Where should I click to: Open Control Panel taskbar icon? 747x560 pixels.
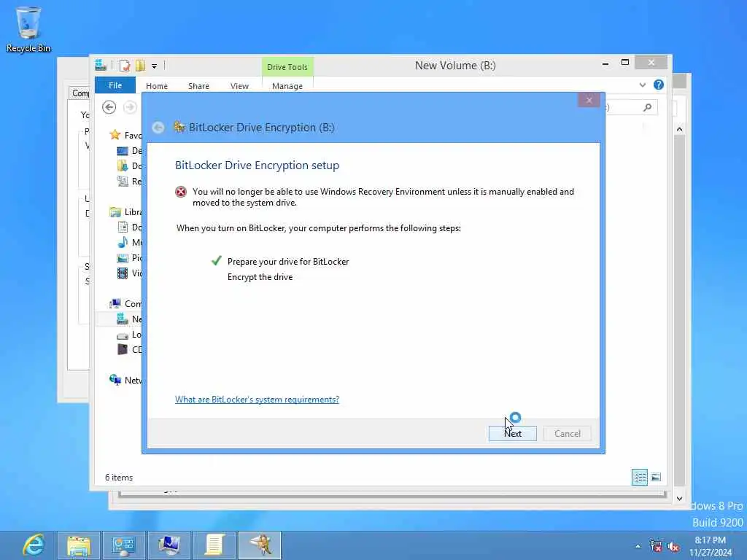click(124, 545)
